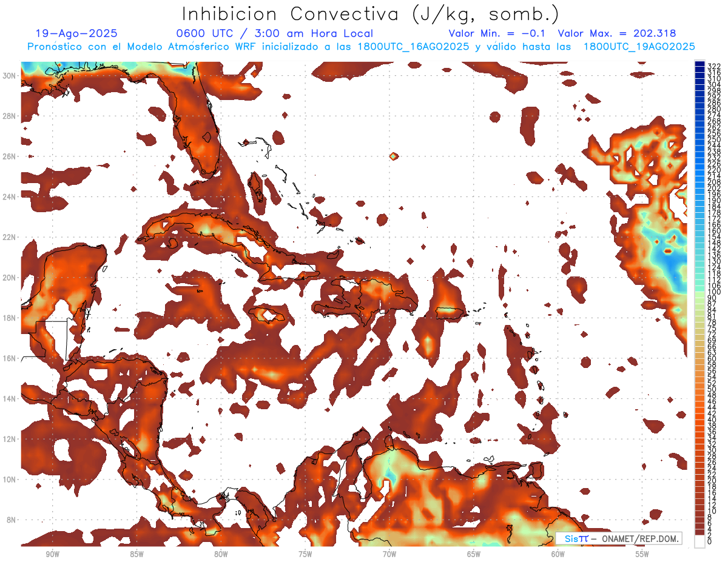728x562 pixels.
Task: Click the 8N latitude label
Action: (x=12, y=520)
